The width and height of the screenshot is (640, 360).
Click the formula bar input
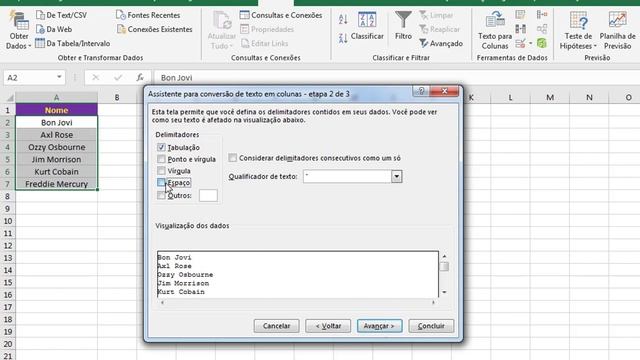coord(396,78)
